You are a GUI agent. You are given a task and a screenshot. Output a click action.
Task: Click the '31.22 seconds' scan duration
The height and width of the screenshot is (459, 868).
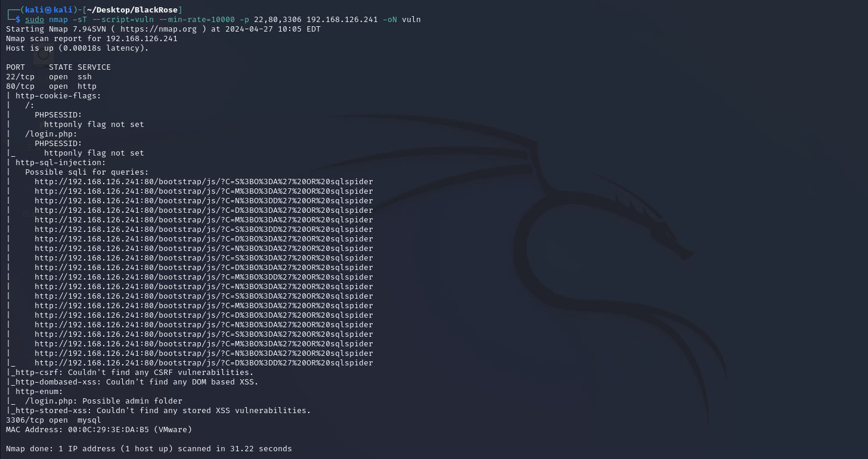pyautogui.click(x=261, y=448)
